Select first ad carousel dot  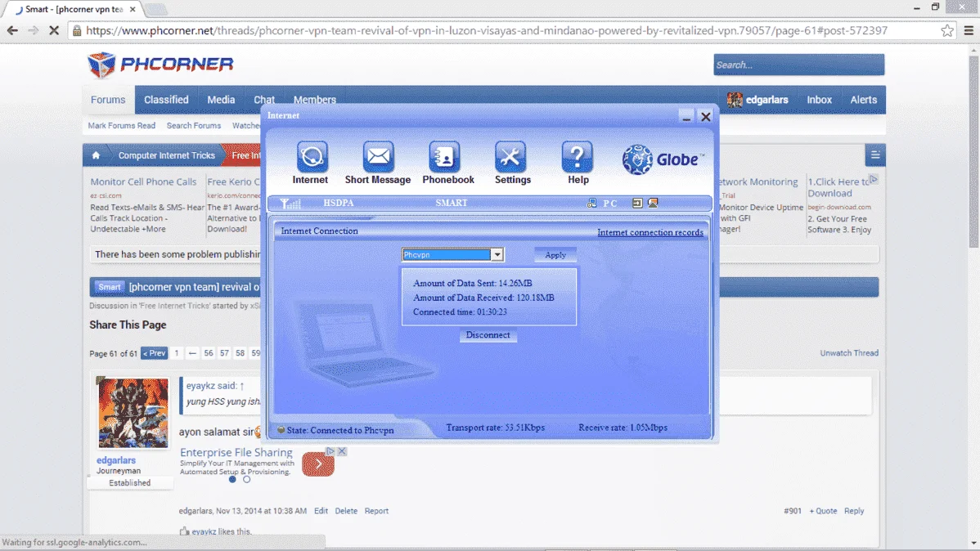[232, 479]
